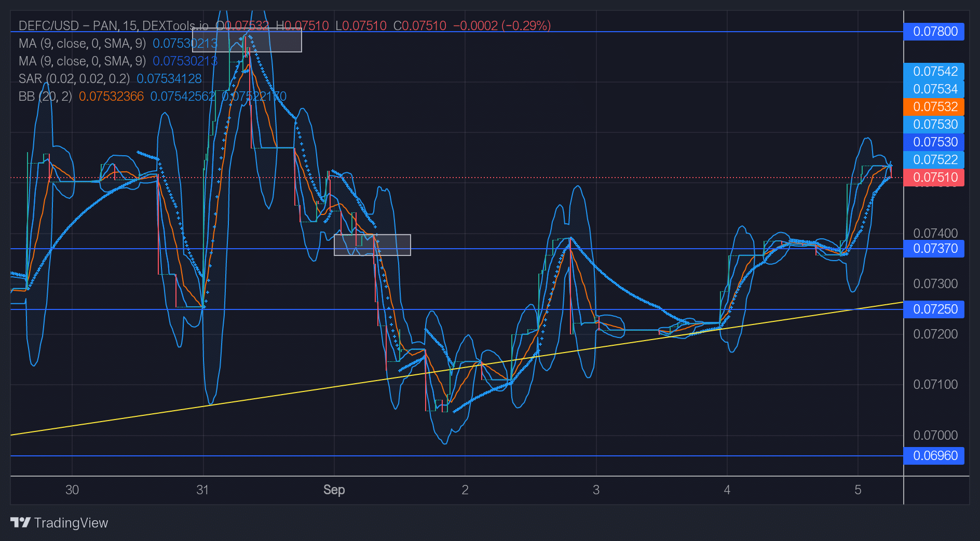Click the 0.07100 price axis tick
Viewport: 980px width, 541px height.
tap(935, 384)
